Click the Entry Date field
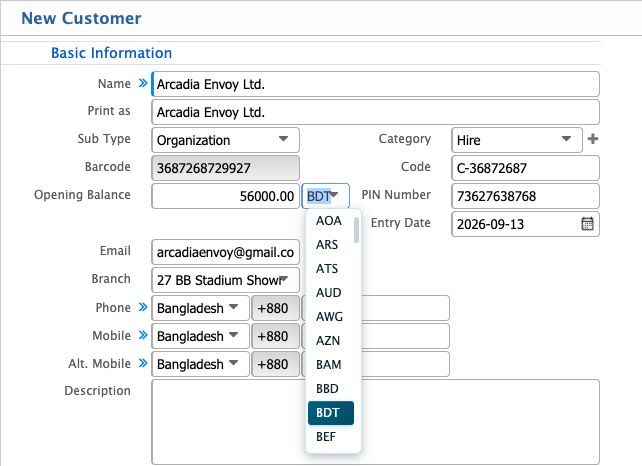Screen dimensions: 642x466 tap(525, 224)
